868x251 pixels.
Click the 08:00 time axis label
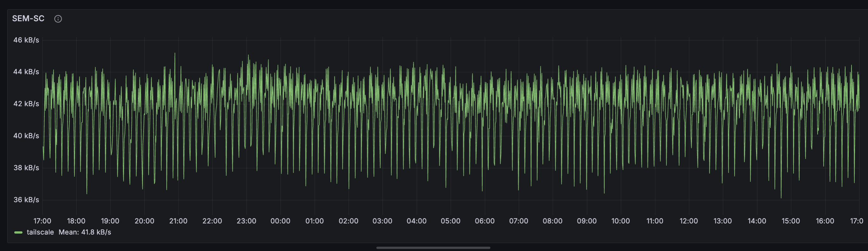click(x=552, y=221)
